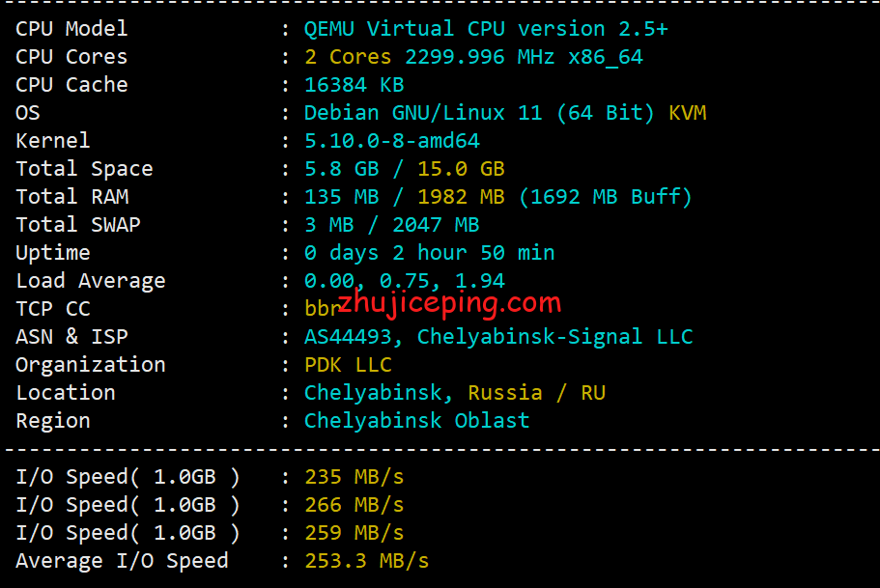880x588 pixels.
Task: Click the 266 MB/s I/O speed result
Action: tap(354, 505)
